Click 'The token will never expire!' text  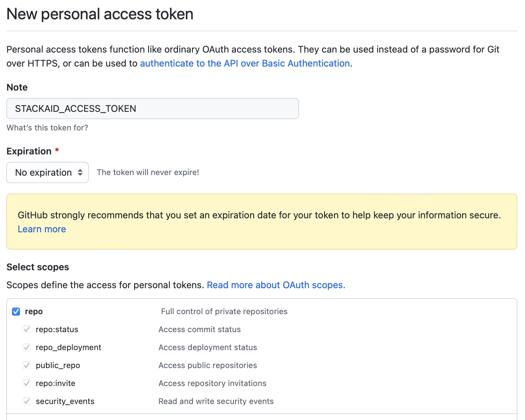(x=148, y=172)
